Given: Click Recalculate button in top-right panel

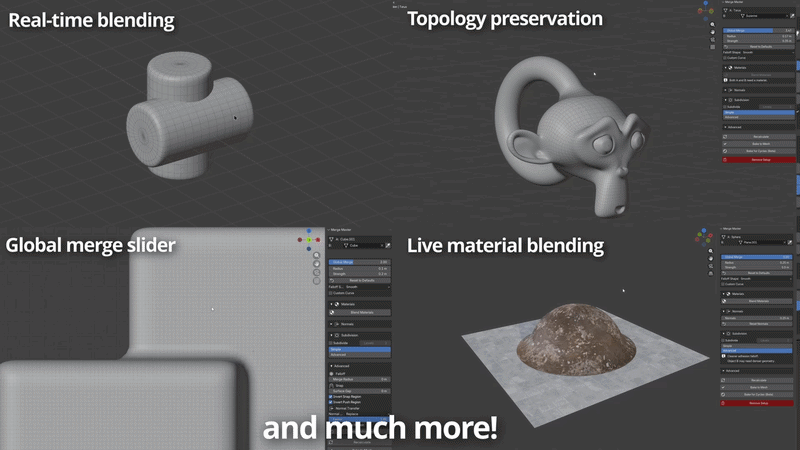Looking at the screenshot, I should click(x=759, y=137).
